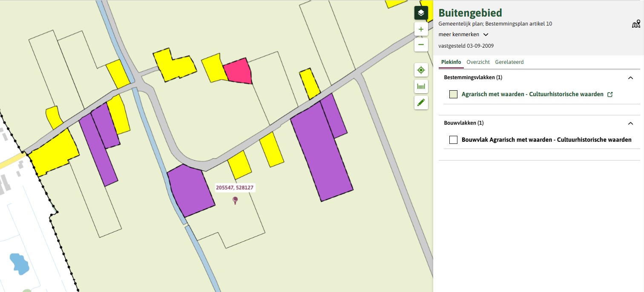
Task: Click the beige Agrarisch legend swatch
Action: (453, 94)
